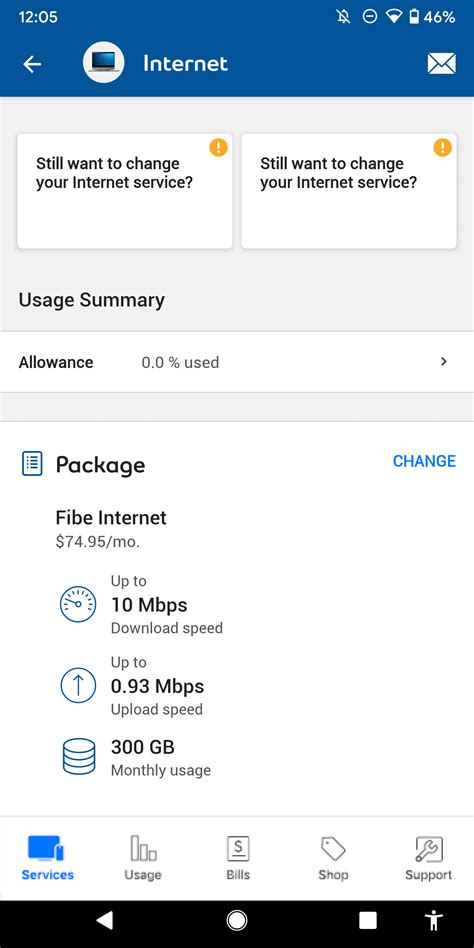Tap the Android accessibility button
This screenshot has height=948, width=474.
click(x=433, y=920)
